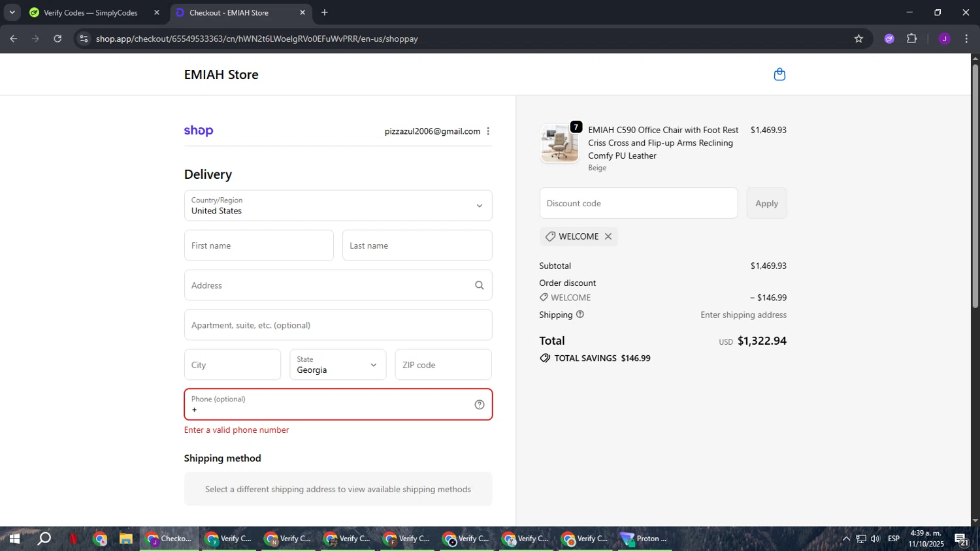Reload the checkout page
980x551 pixels.
[x=57, y=39]
